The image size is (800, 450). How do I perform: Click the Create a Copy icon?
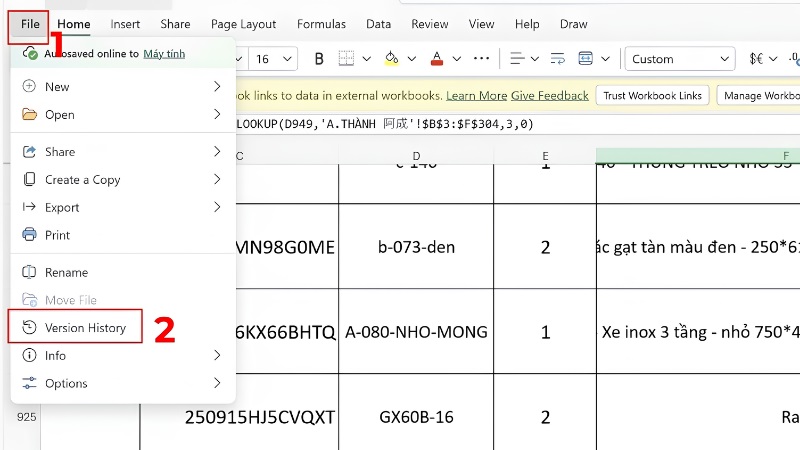point(30,179)
